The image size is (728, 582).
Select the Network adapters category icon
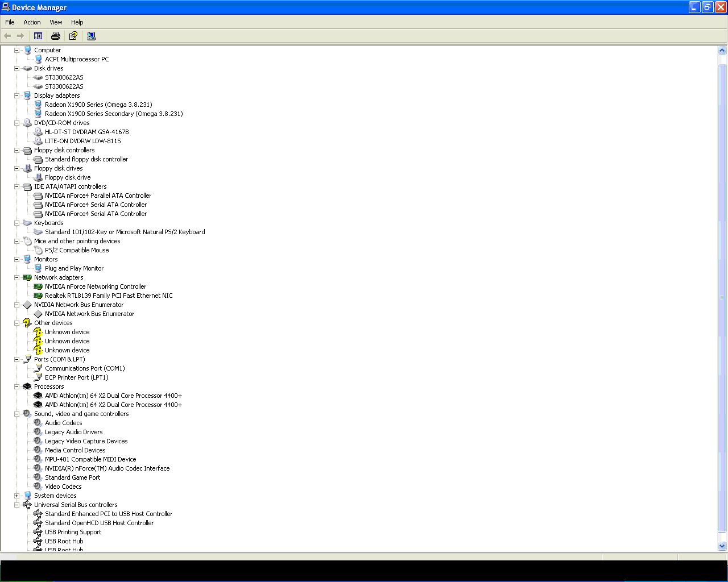(x=27, y=277)
